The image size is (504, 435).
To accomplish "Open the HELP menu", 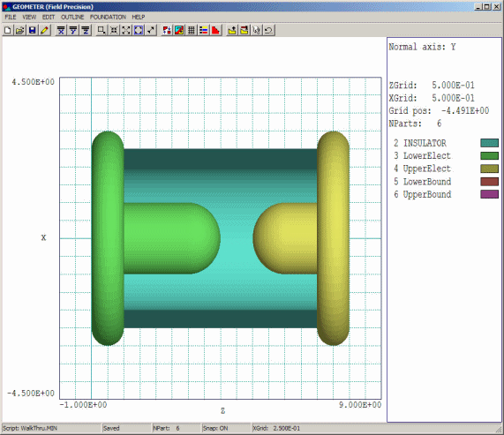I will click(139, 17).
